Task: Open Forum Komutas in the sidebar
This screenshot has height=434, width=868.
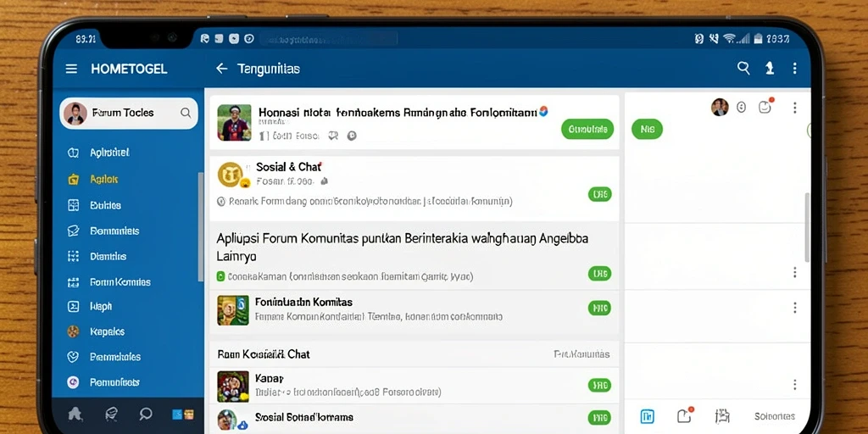Action: (x=120, y=281)
